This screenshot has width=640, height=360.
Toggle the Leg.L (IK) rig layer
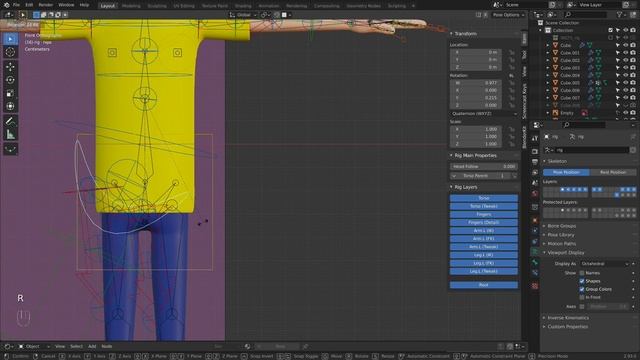pyautogui.click(x=484, y=255)
